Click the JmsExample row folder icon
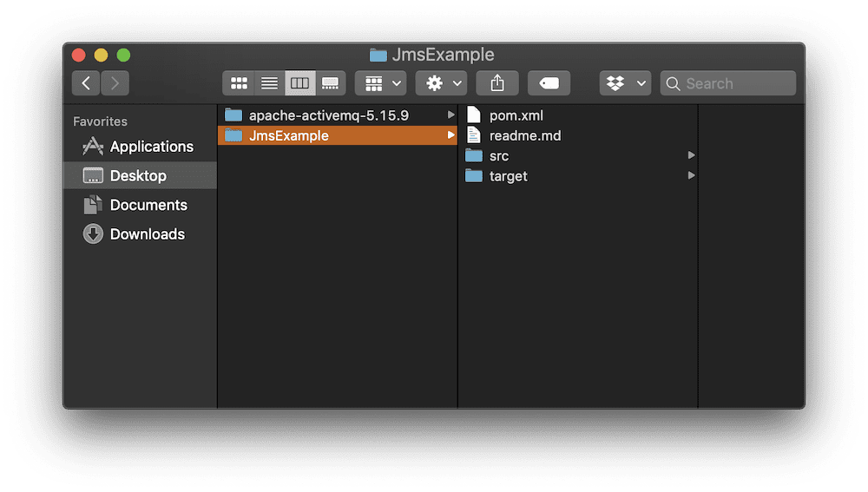Image resolution: width=868 pixels, height=492 pixels. pyautogui.click(x=233, y=135)
